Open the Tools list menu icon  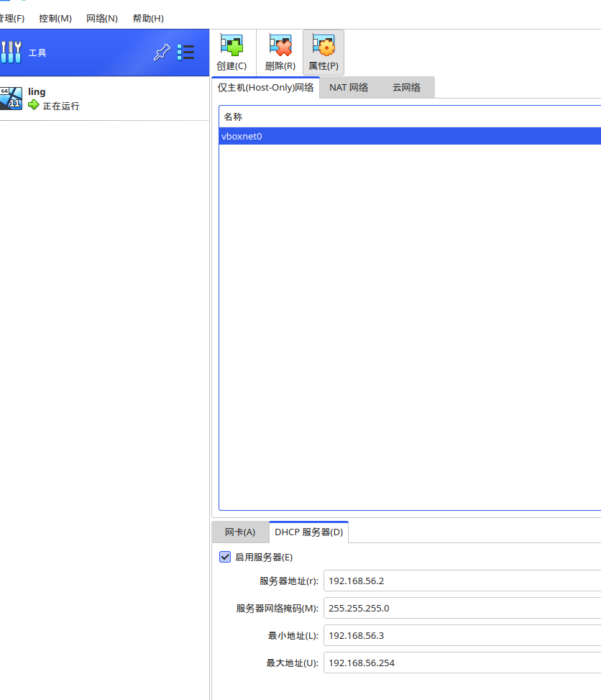(186, 53)
